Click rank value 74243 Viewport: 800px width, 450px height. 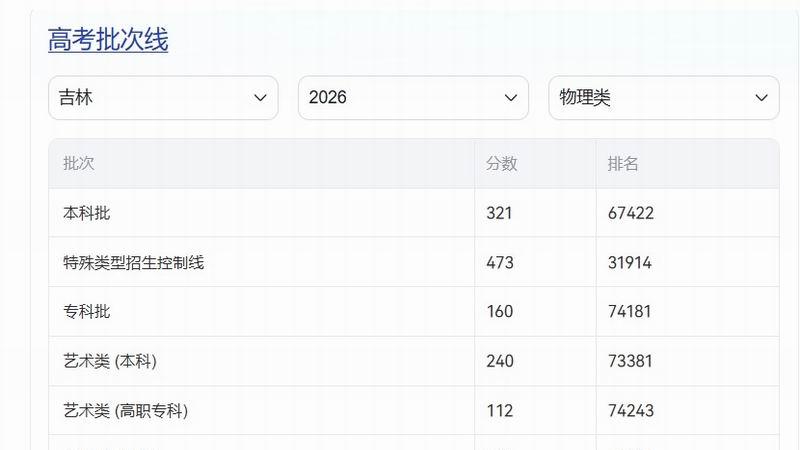pos(631,410)
